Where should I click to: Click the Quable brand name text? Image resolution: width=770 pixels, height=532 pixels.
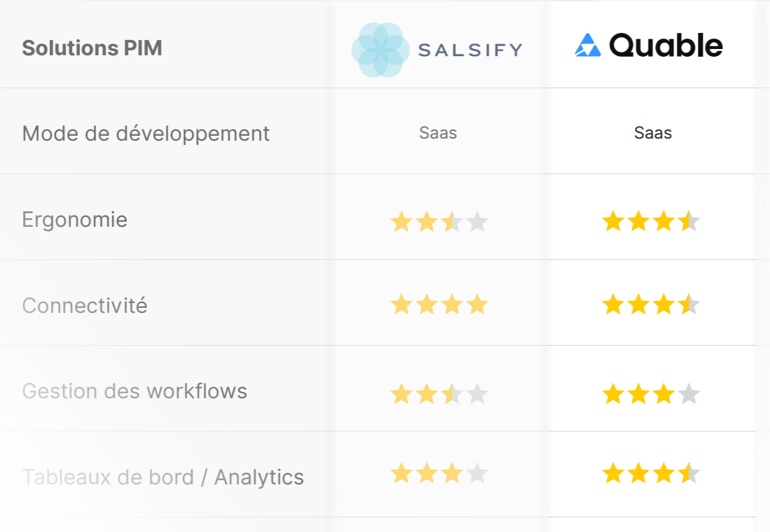[x=666, y=45]
